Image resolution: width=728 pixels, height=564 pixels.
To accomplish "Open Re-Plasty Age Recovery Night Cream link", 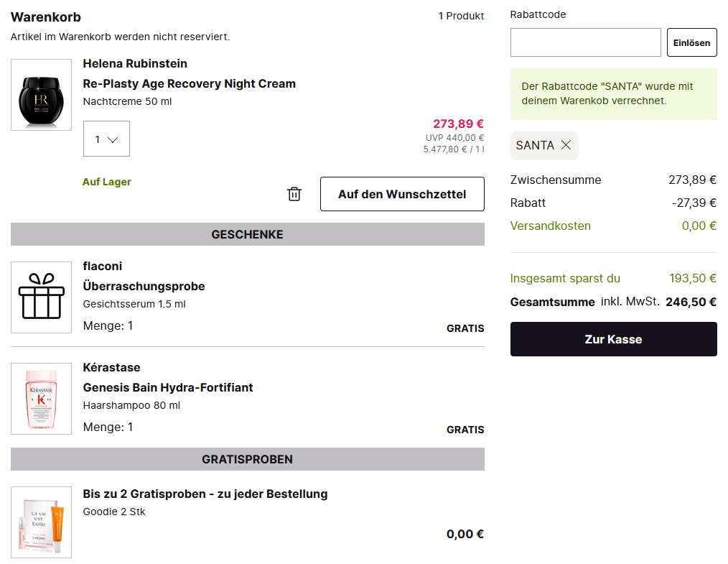I will tap(189, 83).
